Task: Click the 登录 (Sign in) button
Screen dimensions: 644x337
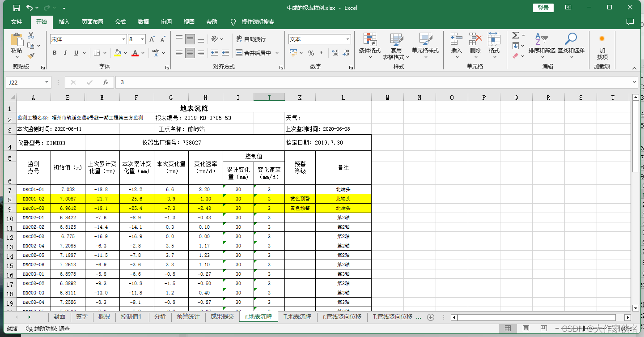Action: [543, 8]
